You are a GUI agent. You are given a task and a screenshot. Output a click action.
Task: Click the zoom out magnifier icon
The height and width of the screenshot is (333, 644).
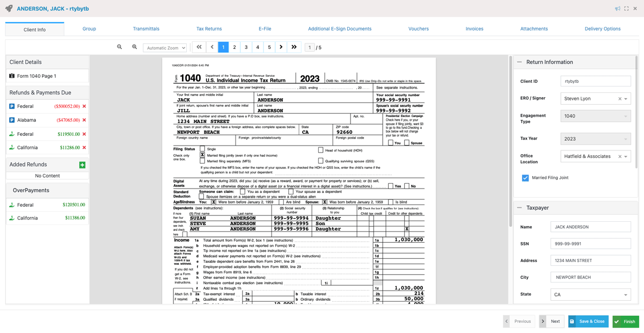(119, 47)
